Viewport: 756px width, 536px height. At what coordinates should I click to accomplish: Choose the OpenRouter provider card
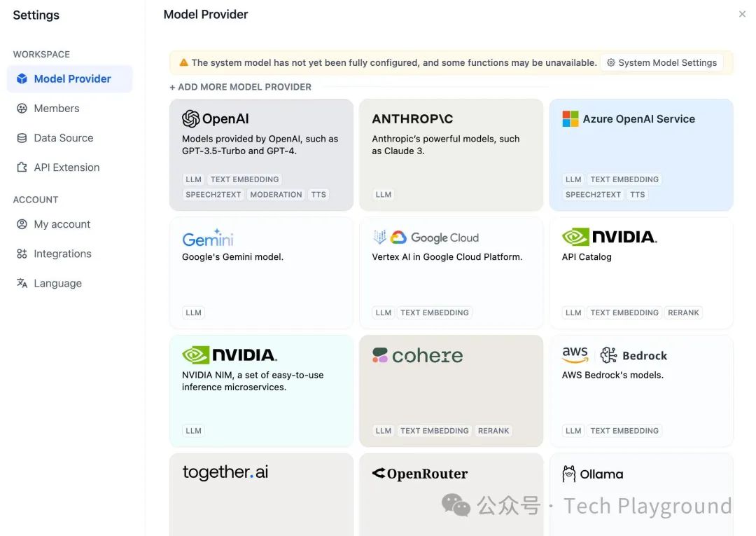(x=451, y=494)
